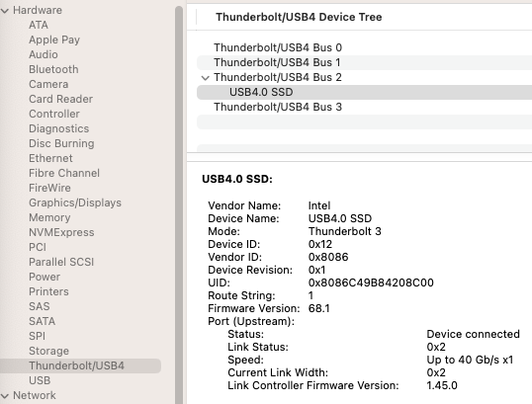Image resolution: width=532 pixels, height=404 pixels.
Task: Select Thunderbolt/USB4 in the sidebar
Action: (x=80, y=365)
